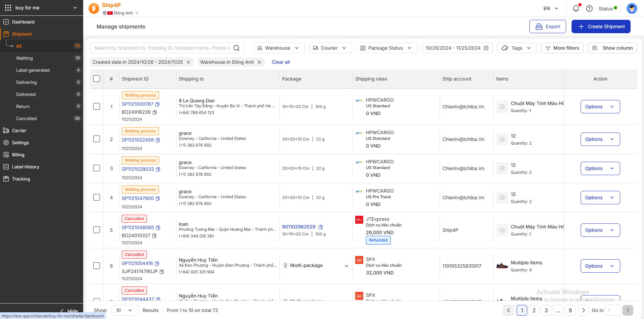Screen dimensions: 644x319
Task: Open the Courier filter dropdown
Action: pyautogui.click(x=330, y=48)
